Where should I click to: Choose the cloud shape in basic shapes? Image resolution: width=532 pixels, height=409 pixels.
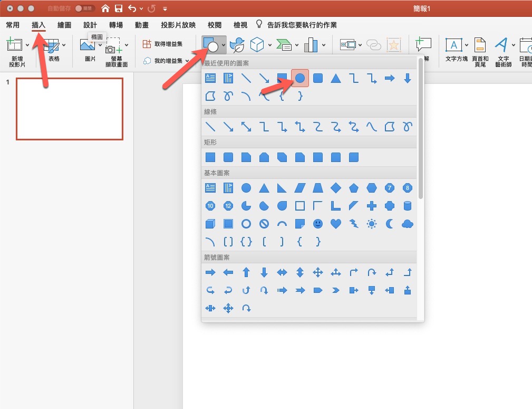pos(407,224)
